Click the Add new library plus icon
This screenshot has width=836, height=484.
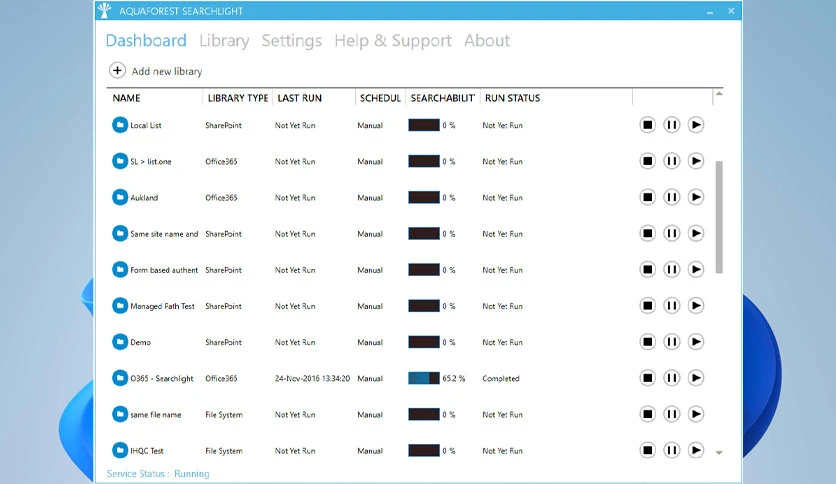(x=117, y=70)
